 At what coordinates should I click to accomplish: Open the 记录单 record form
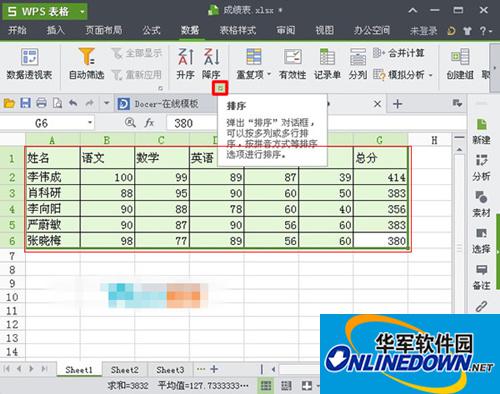click(x=327, y=64)
